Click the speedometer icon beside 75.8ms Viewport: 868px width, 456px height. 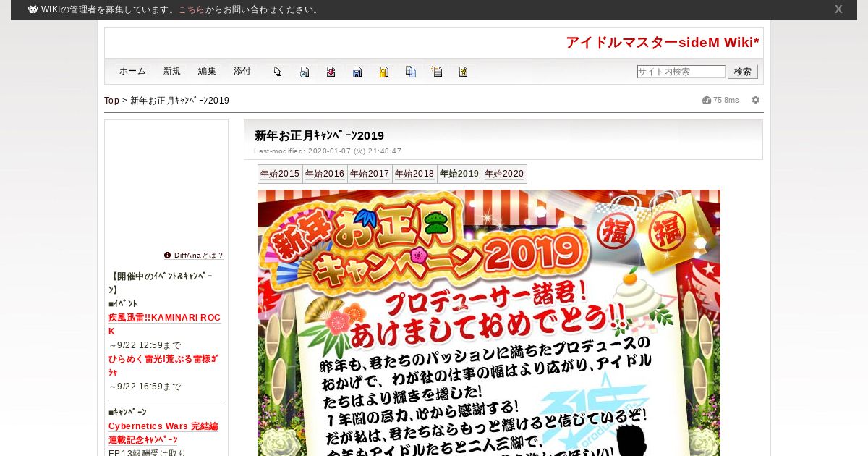(707, 100)
